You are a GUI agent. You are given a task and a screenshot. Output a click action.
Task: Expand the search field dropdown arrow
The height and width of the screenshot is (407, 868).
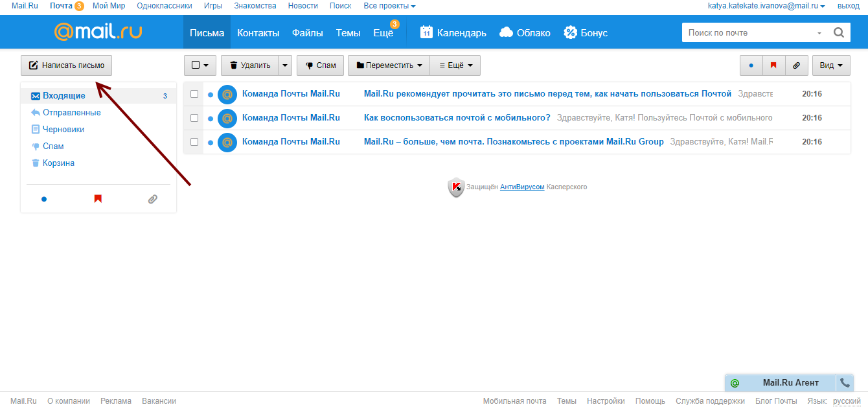click(819, 33)
